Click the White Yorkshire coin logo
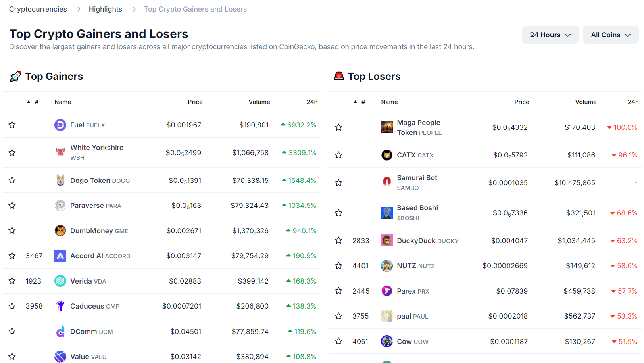Screen dimensions: 644x363 click(60, 152)
